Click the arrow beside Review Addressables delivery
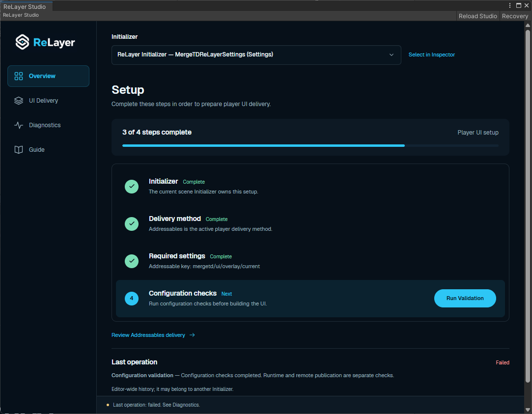This screenshot has height=414, width=532. click(192, 335)
